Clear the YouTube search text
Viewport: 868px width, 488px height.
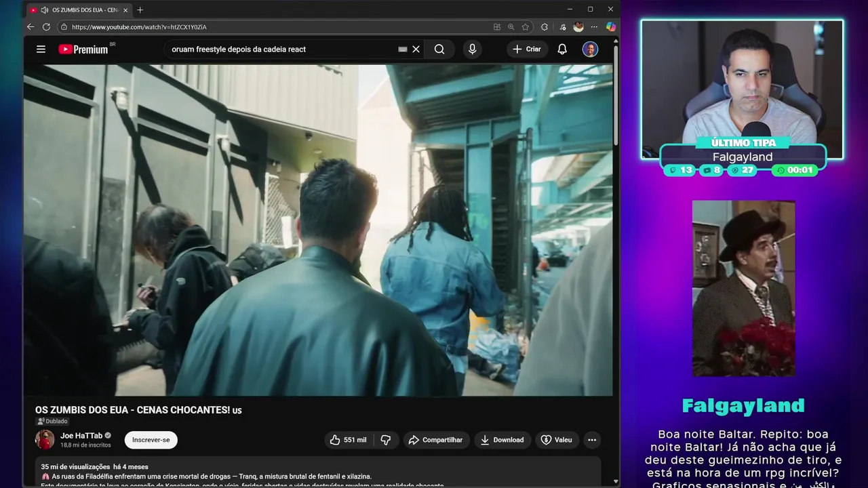[x=416, y=49]
